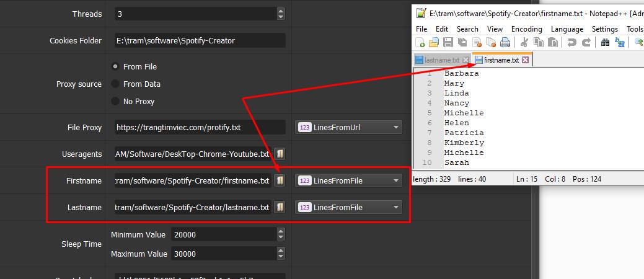This screenshot has height=279, width=644.
Task: Increase the Threads value with up arrow
Action: [x=281, y=11]
